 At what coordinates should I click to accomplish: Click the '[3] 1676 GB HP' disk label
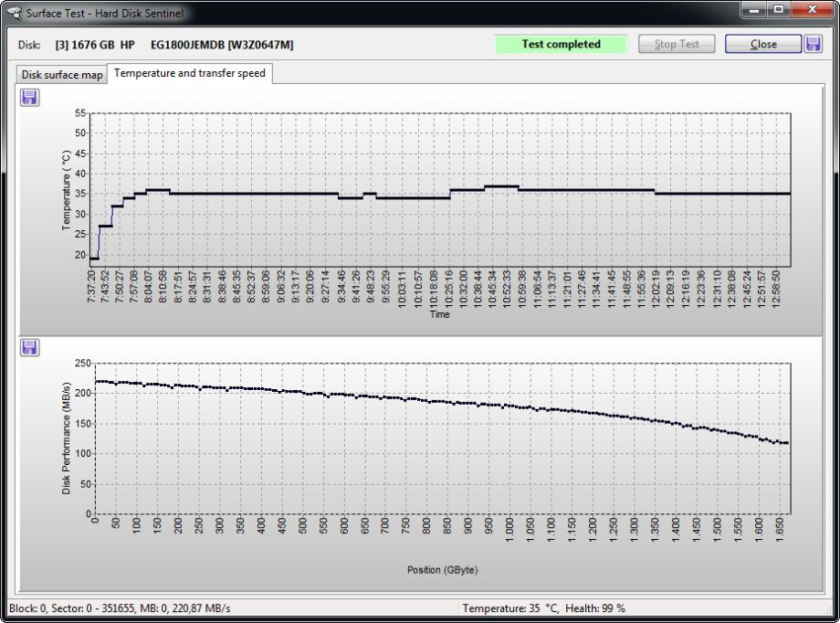(x=95, y=45)
